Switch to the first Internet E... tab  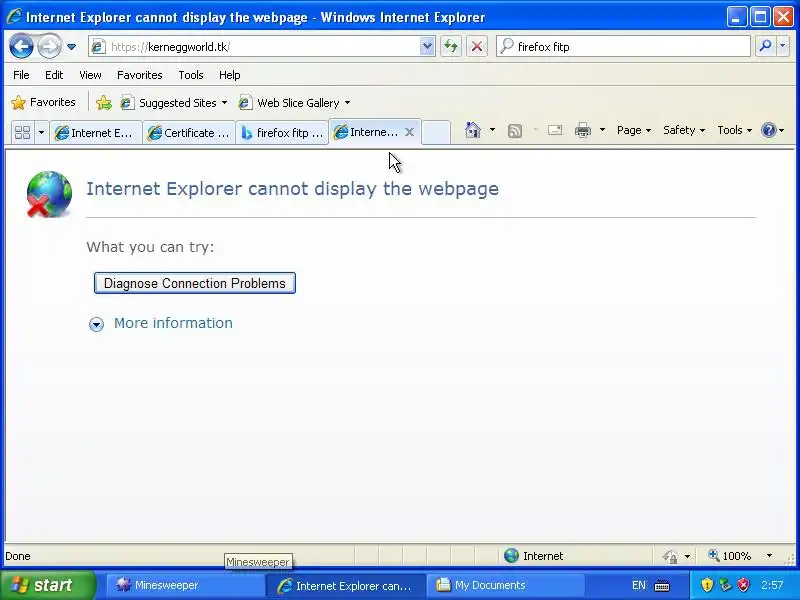(x=95, y=133)
